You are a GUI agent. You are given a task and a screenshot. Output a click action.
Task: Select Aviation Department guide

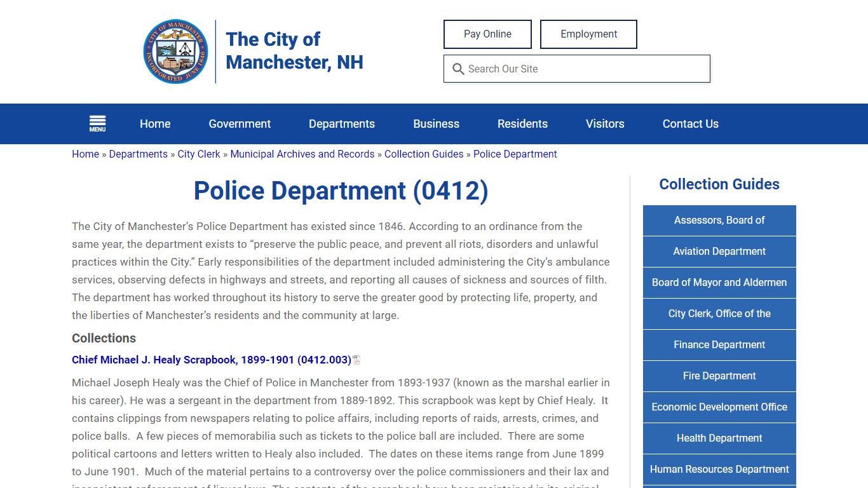[719, 252]
